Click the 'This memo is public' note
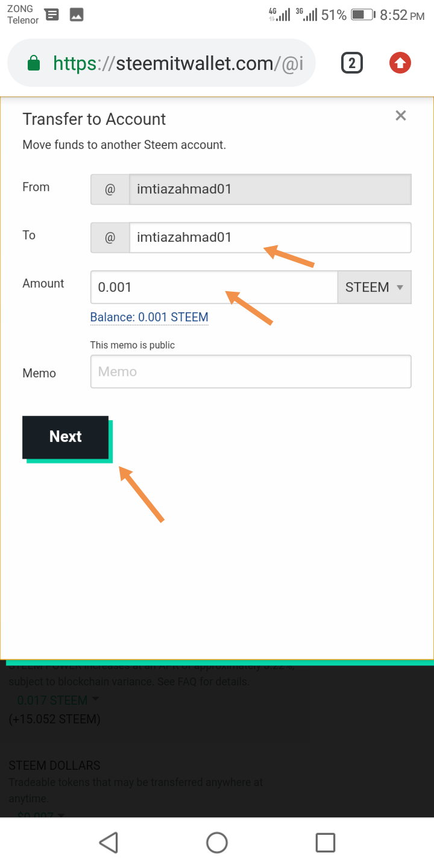The width and height of the screenshot is (434, 868). (133, 345)
